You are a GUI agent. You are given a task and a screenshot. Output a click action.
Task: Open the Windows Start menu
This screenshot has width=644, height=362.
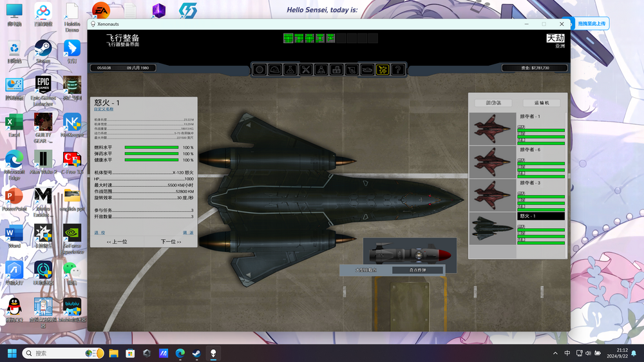point(12,354)
